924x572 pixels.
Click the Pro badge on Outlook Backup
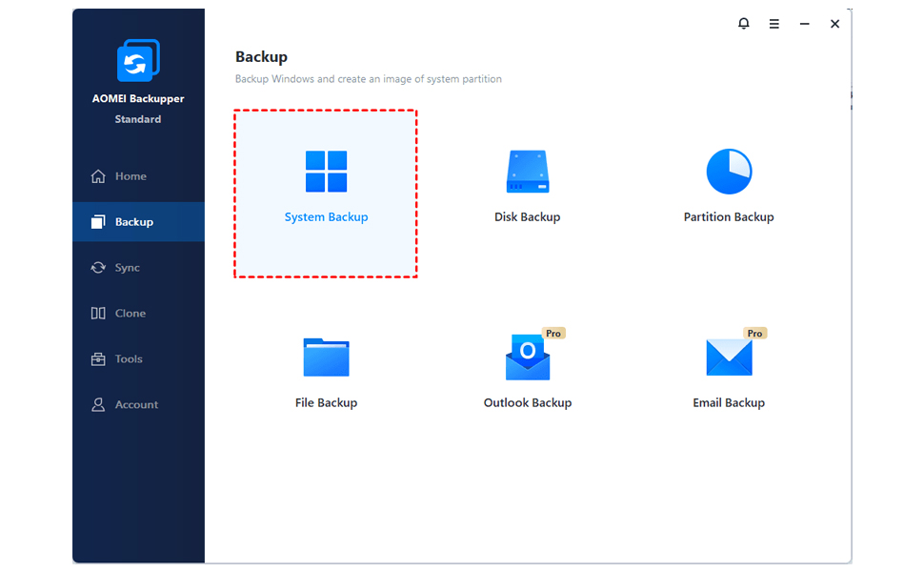pos(553,333)
